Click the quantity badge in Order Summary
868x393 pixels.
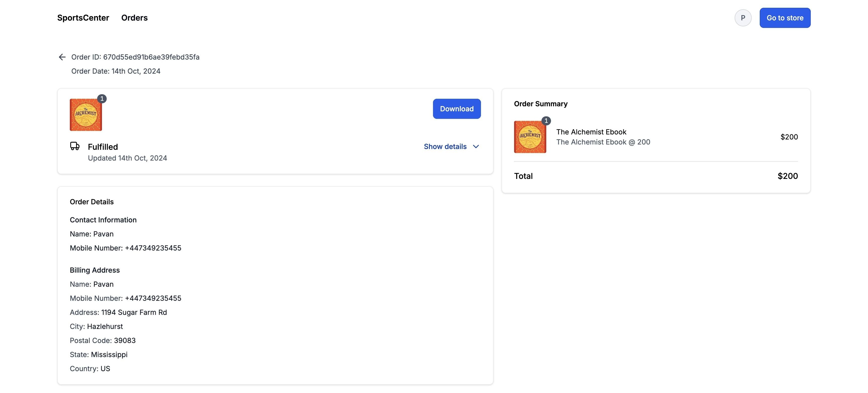[x=546, y=121]
